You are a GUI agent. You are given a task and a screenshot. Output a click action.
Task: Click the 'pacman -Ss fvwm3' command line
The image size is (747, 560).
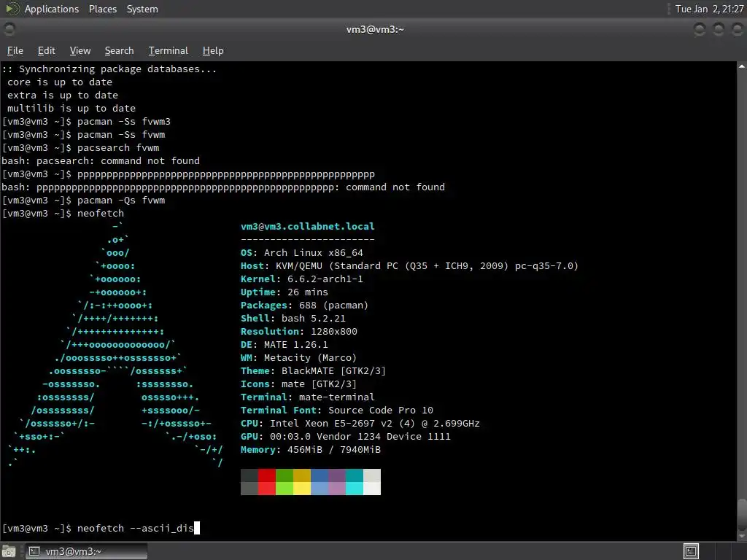86,122
